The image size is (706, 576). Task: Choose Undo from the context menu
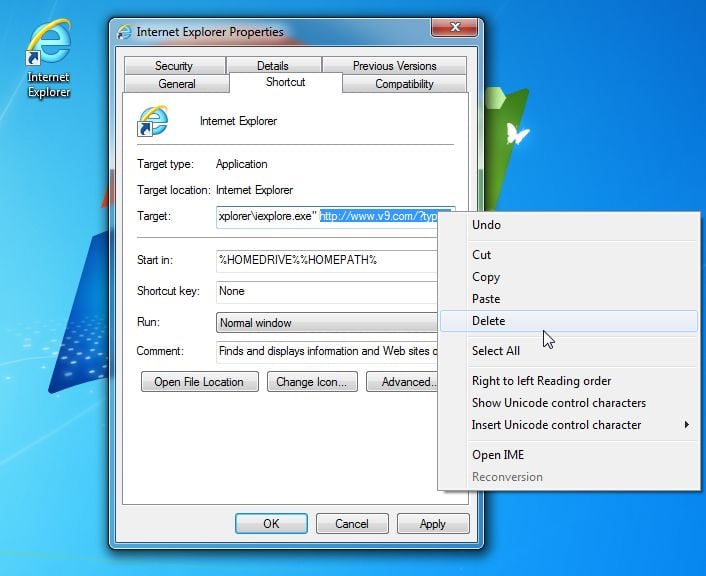(x=569, y=225)
